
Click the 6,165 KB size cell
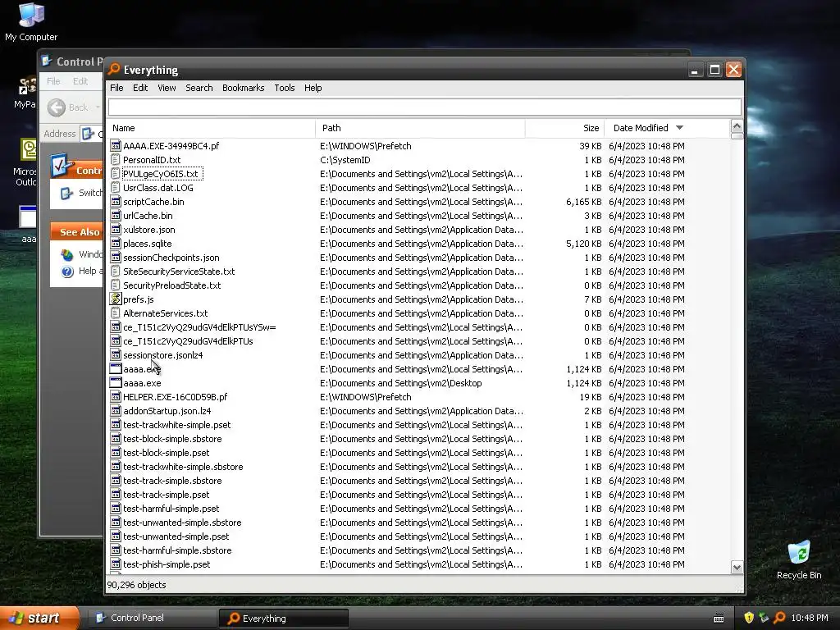tap(583, 202)
